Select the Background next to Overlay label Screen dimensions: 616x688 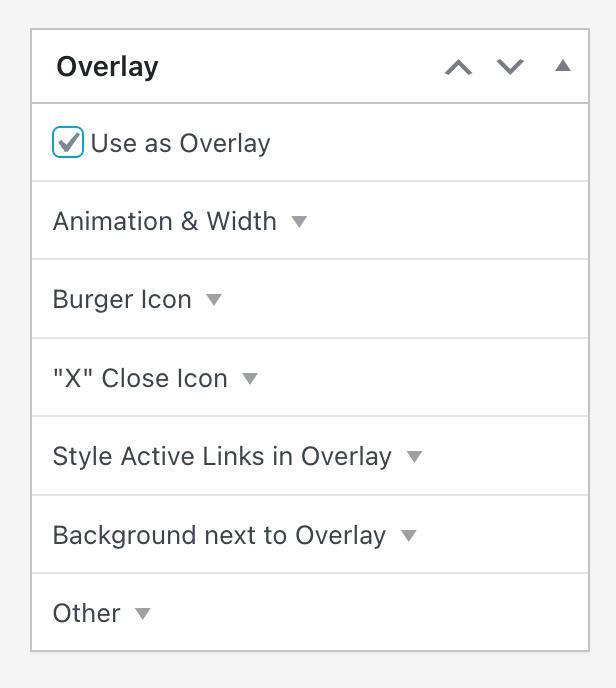click(219, 535)
